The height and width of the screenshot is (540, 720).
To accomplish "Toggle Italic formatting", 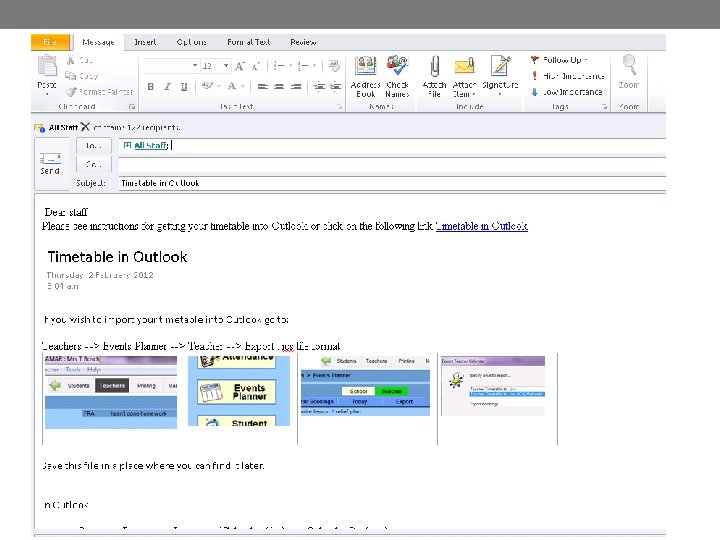I will click(167, 86).
